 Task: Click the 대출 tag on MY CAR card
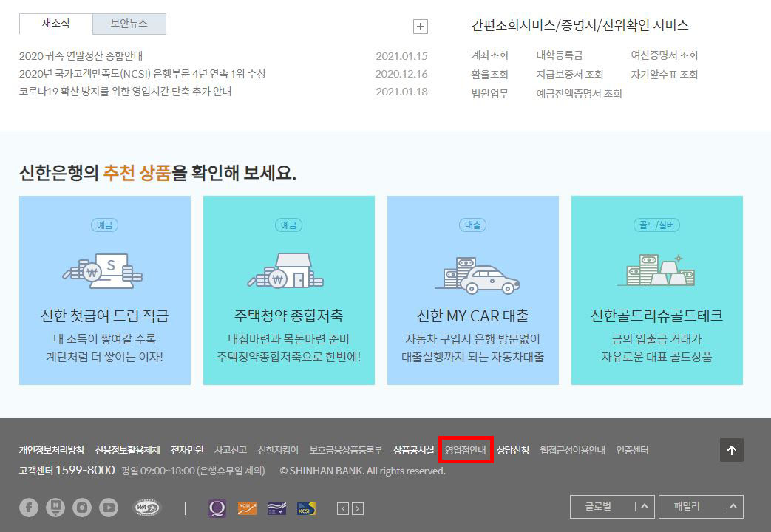tap(473, 225)
